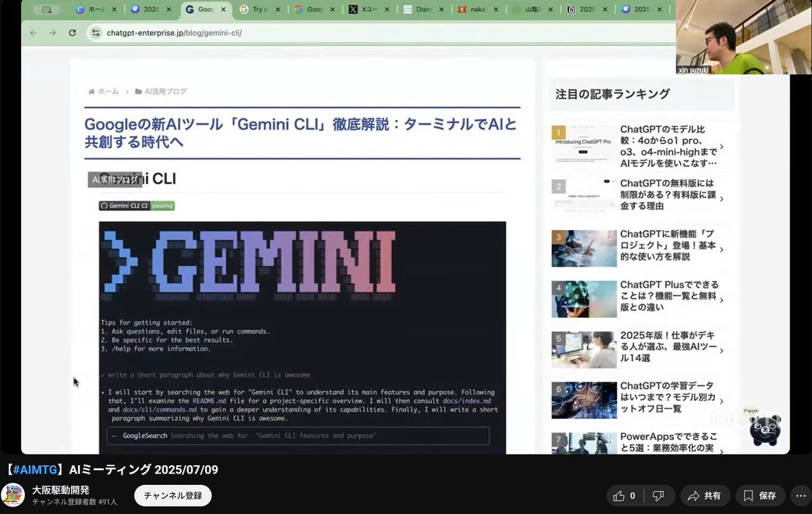812x514 pixels.
Task: Click the ホーム breadcrumb link
Action: [x=108, y=91]
